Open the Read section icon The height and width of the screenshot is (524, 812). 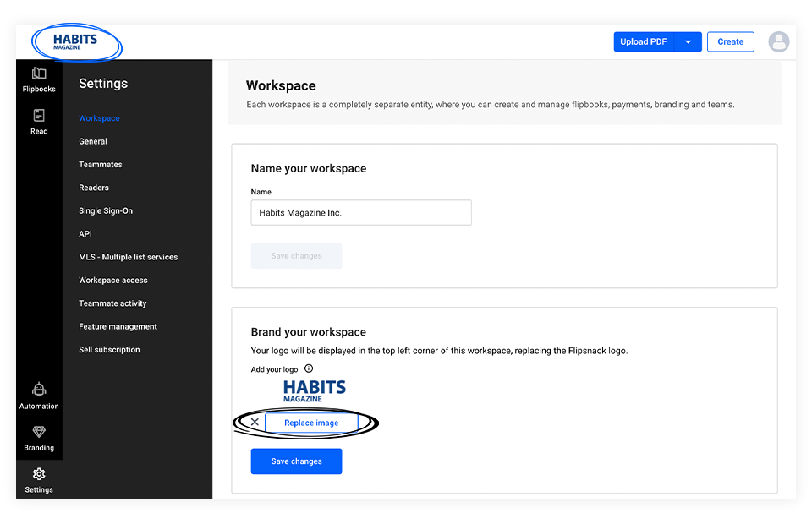pyautogui.click(x=39, y=115)
